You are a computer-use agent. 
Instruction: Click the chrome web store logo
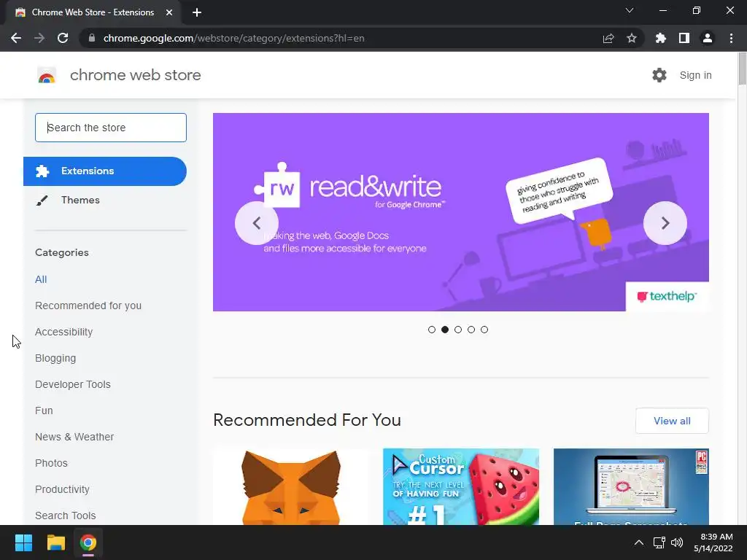[x=47, y=75]
